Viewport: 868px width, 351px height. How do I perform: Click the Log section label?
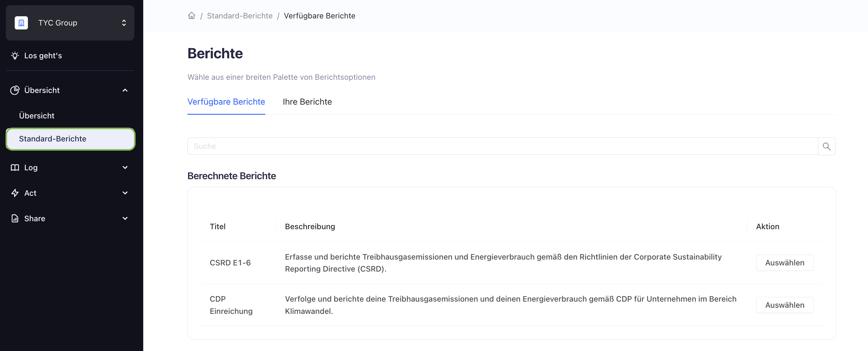pyautogui.click(x=31, y=168)
